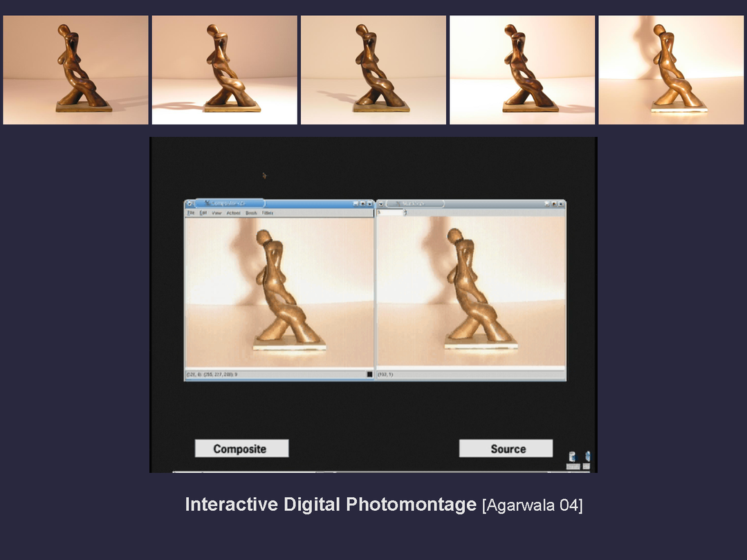Screen dimensions: 747x560
Task: Open the File menu in composite window
Action: pos(191,213)
